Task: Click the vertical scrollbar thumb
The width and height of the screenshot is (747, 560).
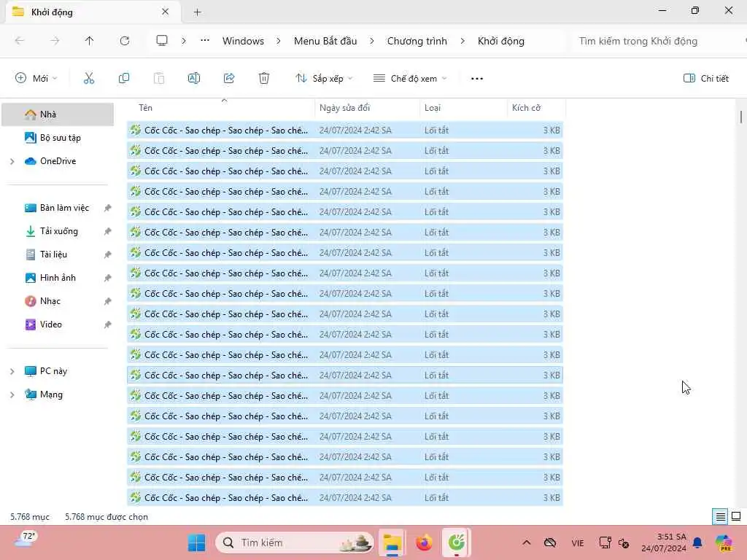Action: (x=741, y=117)
